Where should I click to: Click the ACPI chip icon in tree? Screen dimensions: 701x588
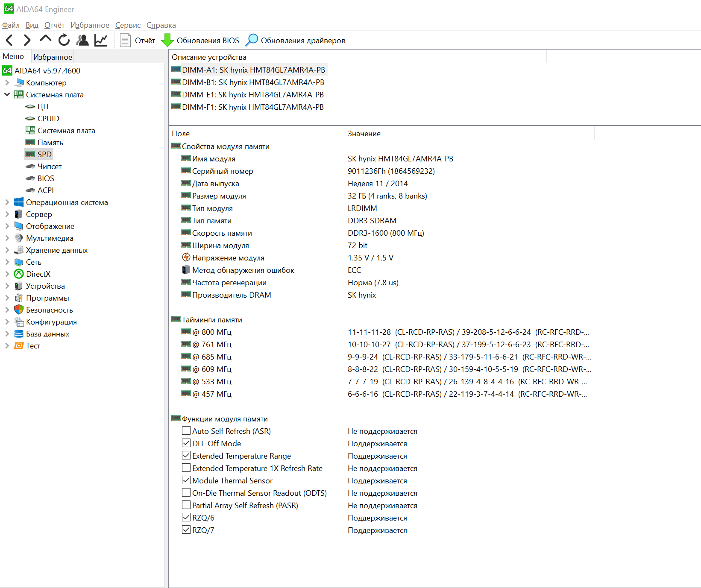tap(30, 190)
